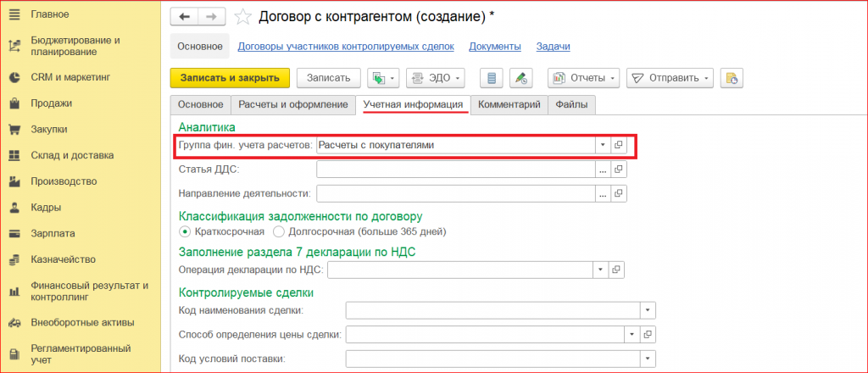Open the Задачи link
Image resolution: width=868 pixels, height=373 pixels.
coord(553,47)
